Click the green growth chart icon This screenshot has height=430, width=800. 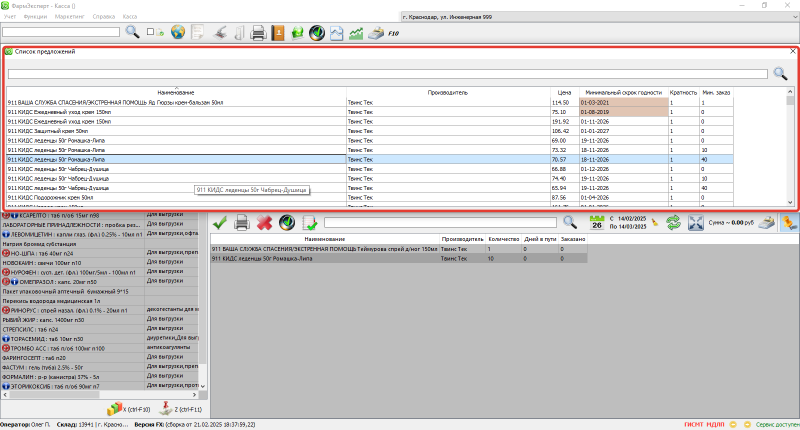click(355, 33)
